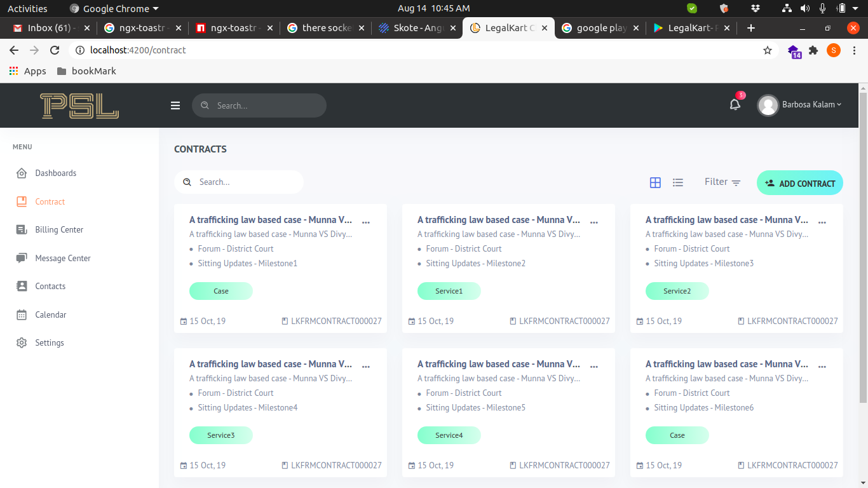
Task: Bookmark this page with star icon
Action: click(x=768, y=50)
